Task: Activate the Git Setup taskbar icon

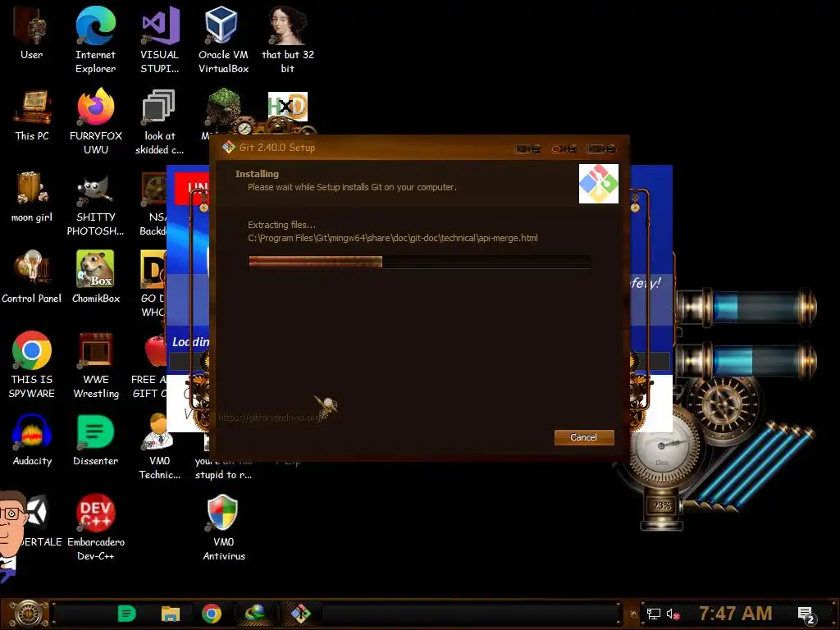Action: [300, 614]
